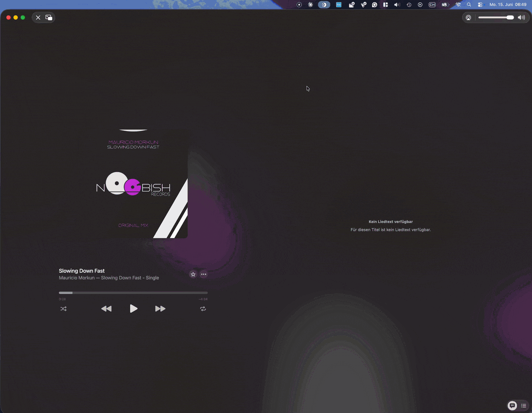Open the screen recording stop icon in menu bar
Screen dimensions: 532x413
pos(299,5)
